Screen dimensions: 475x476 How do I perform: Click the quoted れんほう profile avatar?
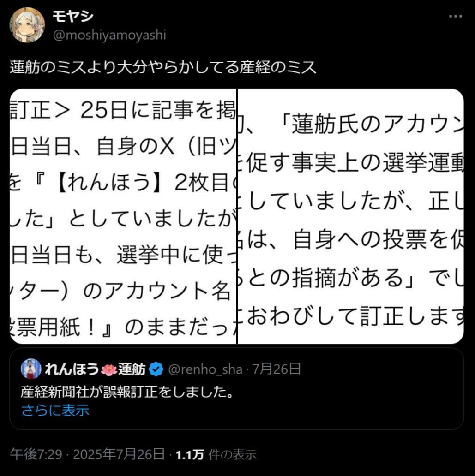coord(31,369)
